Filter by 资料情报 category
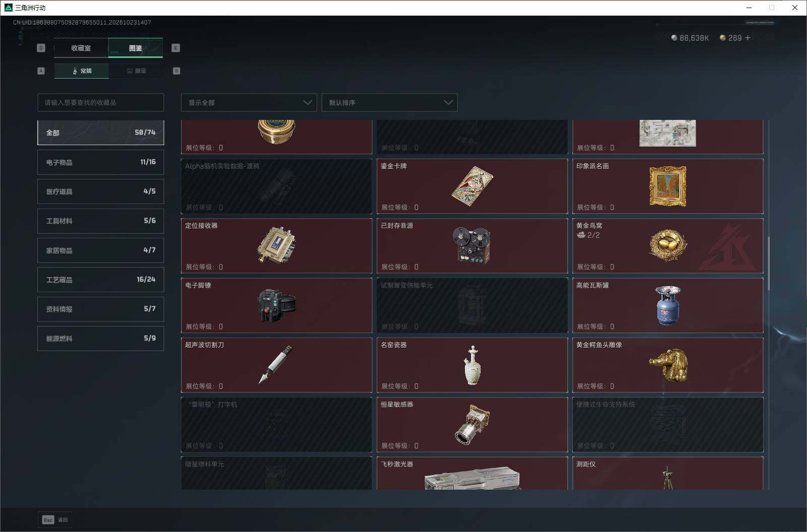Viewport: 807px width, 532px height. tap(101, 309)
